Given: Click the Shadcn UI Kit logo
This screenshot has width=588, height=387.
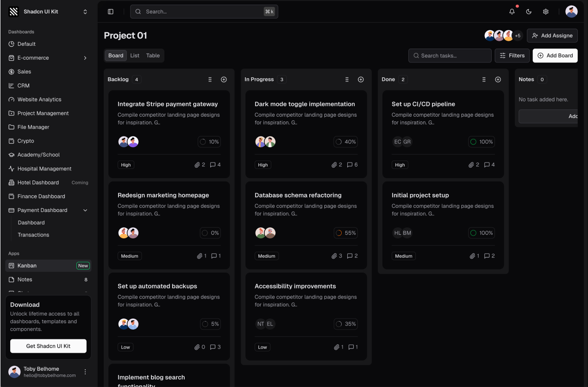Looking at the screenshot, I should pyautogui.click(x=14, y=12).
